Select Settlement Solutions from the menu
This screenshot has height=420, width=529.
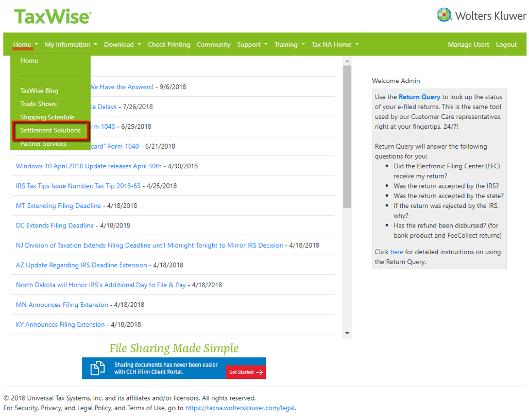(x=50, y=130)
